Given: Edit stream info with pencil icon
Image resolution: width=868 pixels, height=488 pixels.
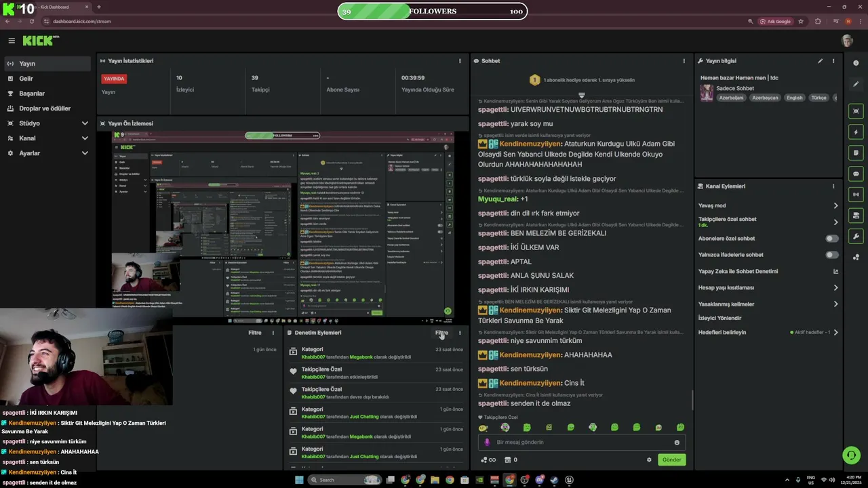Looking at the screenshot, I should (820, 61).
